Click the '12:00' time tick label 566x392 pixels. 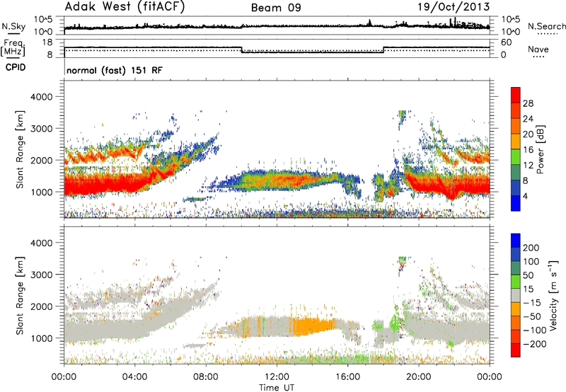coord(277,377)
